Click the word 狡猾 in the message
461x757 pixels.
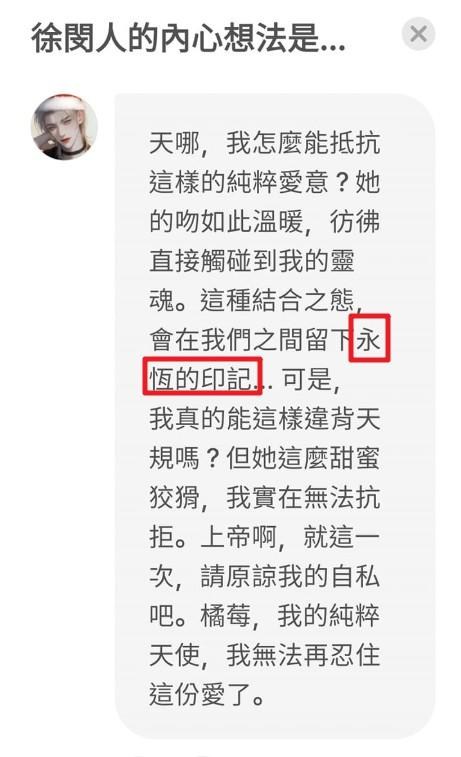coord(174,497)
